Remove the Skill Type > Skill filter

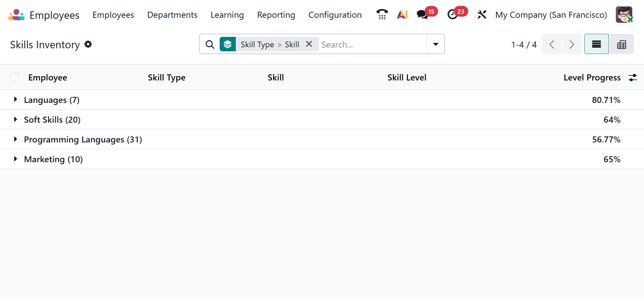(309, 44)
